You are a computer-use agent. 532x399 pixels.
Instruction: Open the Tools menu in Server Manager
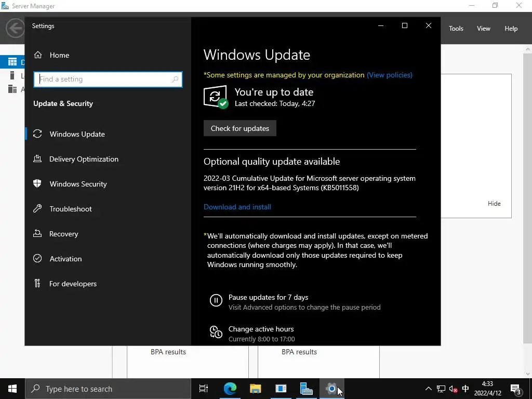[x=456, y=29]
